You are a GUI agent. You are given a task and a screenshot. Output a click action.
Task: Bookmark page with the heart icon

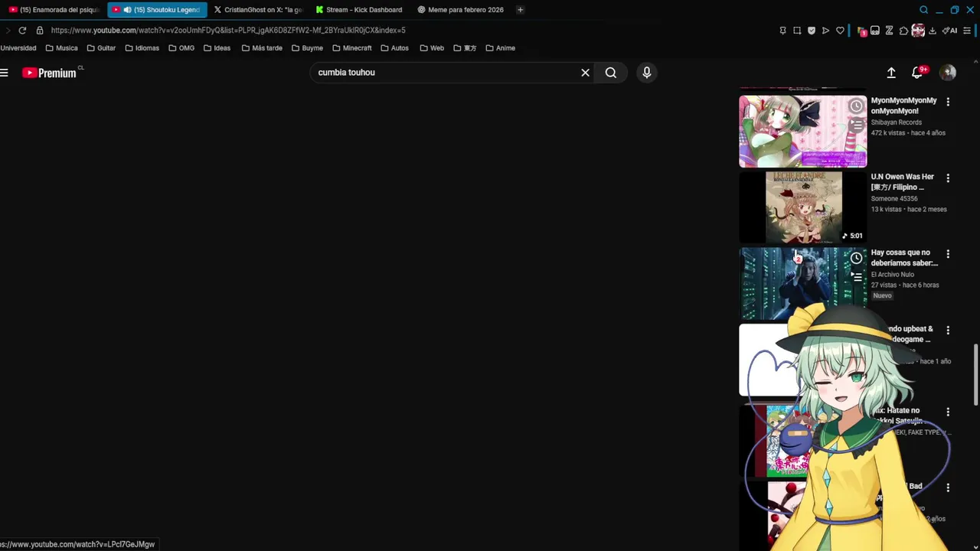(x=840, y=31)
